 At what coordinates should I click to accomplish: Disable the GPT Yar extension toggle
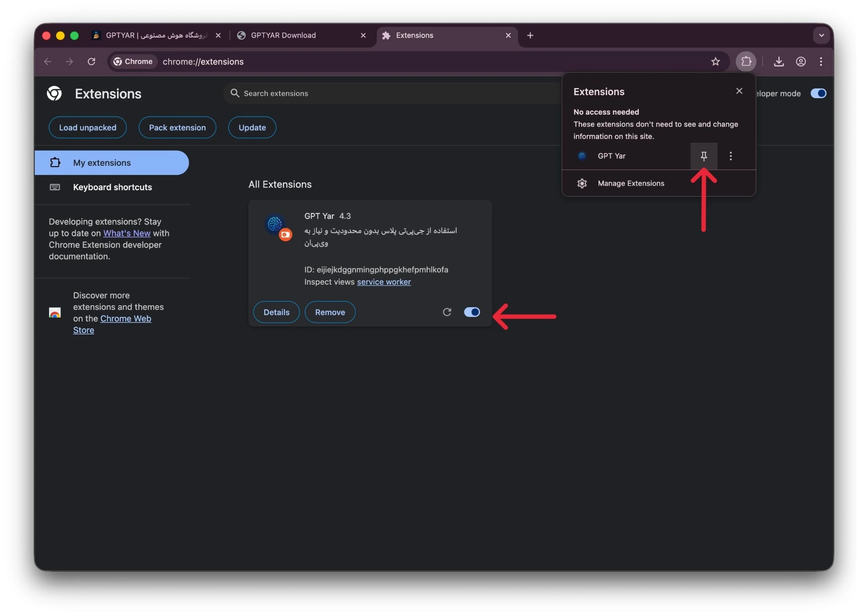(x=472, y=312)
